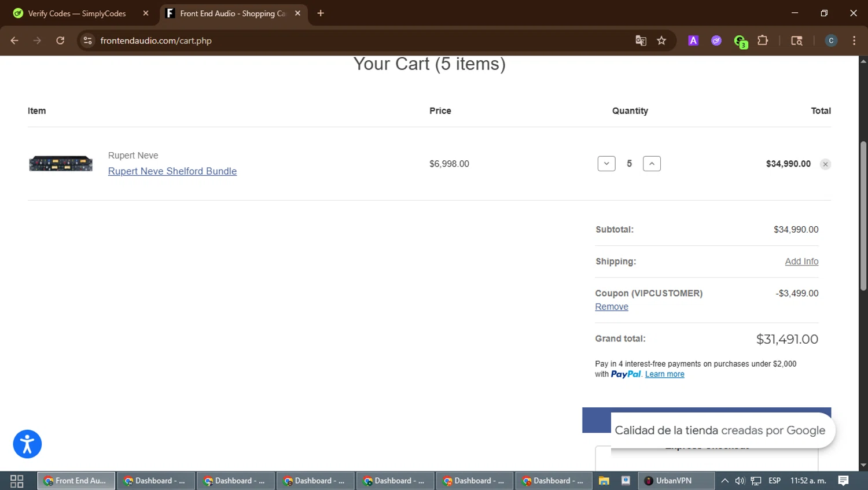Viewport: 868px width, 490px height.
Task: Click the item total $34,990.00
Action: click(x=788, y=164)
